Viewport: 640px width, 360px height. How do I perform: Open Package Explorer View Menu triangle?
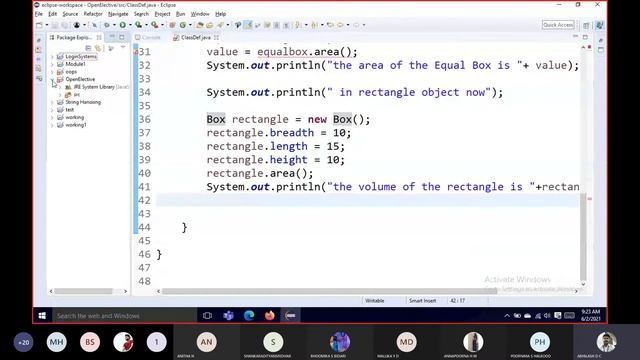coord(123,47)
